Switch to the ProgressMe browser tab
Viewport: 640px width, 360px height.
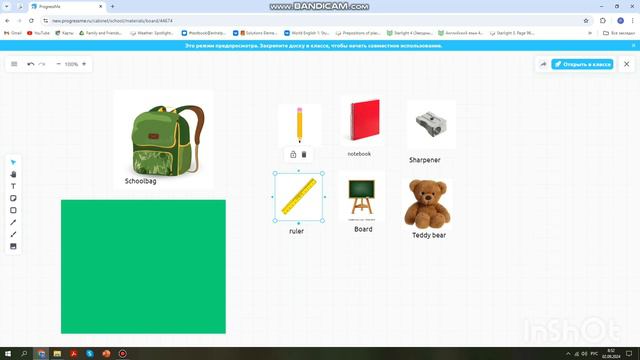point(67,7)
